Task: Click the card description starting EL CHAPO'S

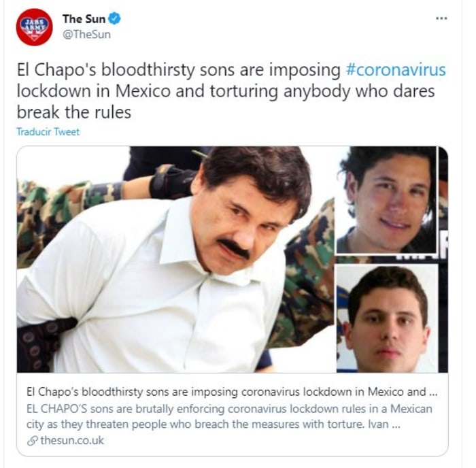Action: [229, 416]
